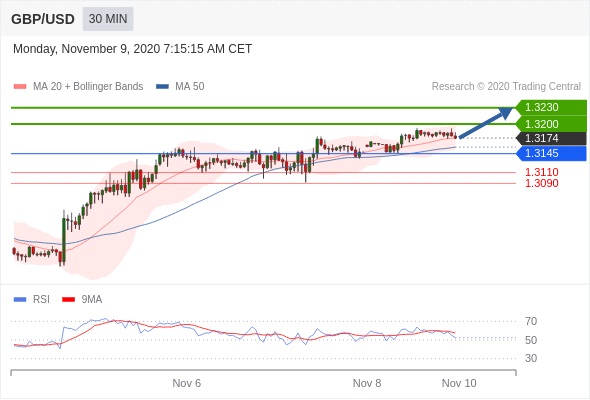Image resolution: width=590 pixels, height=400 pixels.
Task: Click the MA 50 blue legend swatch
Action: point(162,87)
